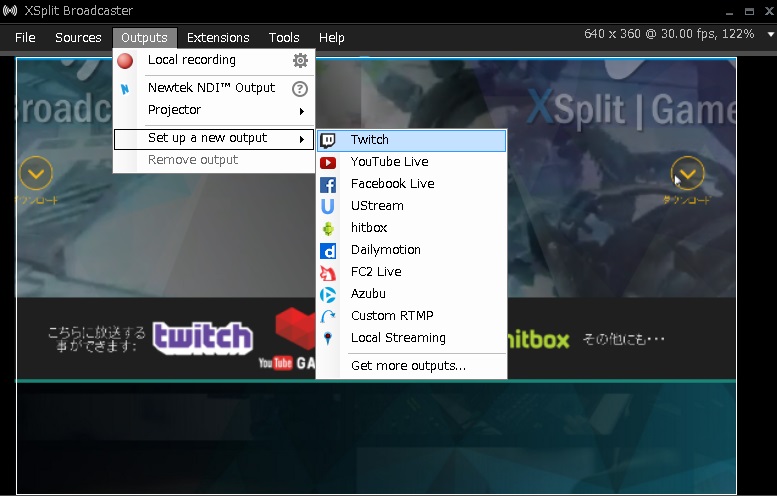The width and height of the screenshot is (777, 496).
Task: Click the Local Streaming pin icon
Action: pyautogui.click(x=328, y=338)
